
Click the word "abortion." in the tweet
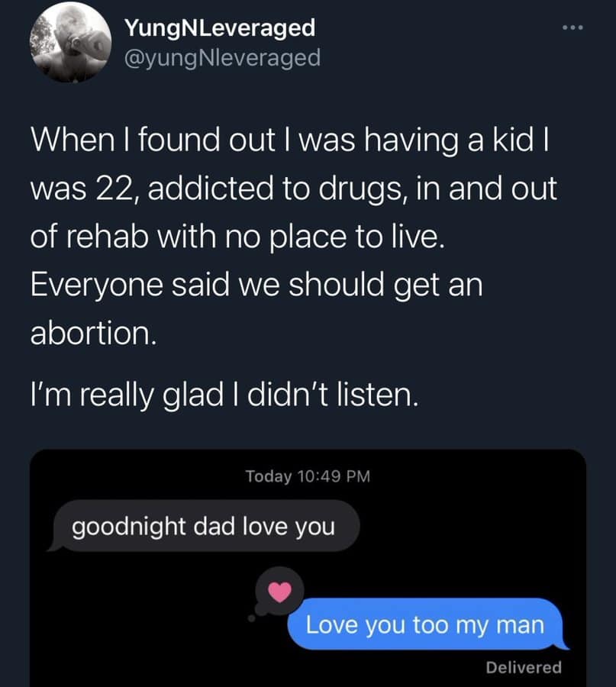pyautogui.click(x=93, y=334)
